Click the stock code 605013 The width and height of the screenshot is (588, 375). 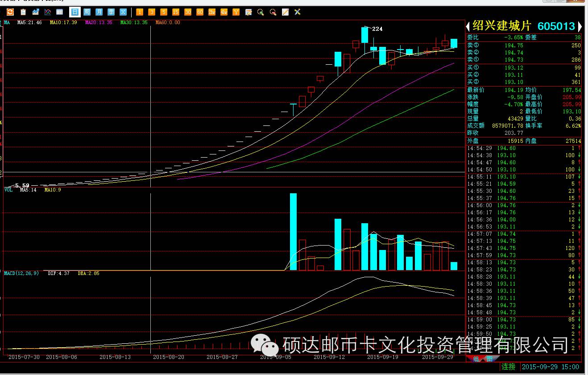point(556,26)
